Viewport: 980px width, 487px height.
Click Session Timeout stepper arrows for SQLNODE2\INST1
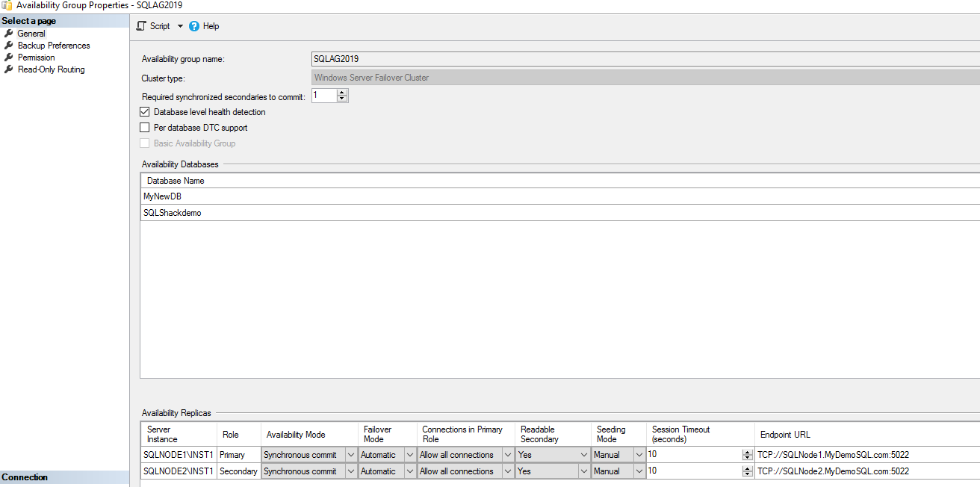747,471
